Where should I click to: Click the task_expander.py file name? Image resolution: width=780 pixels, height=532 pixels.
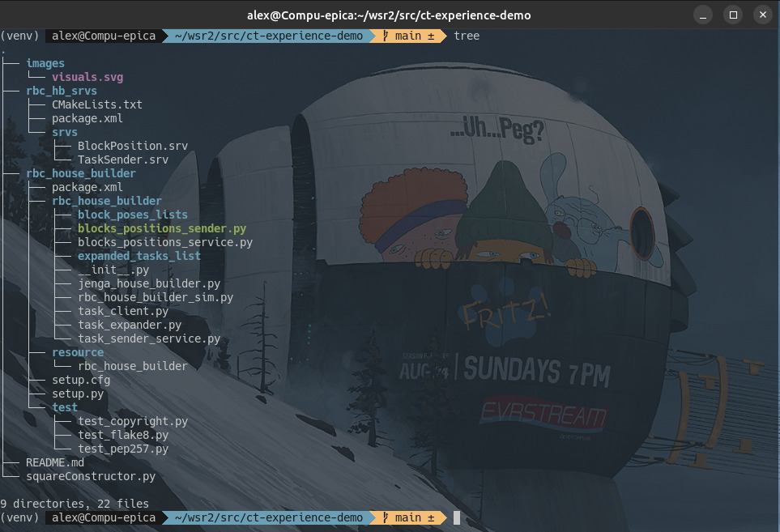tap(130, 325)
